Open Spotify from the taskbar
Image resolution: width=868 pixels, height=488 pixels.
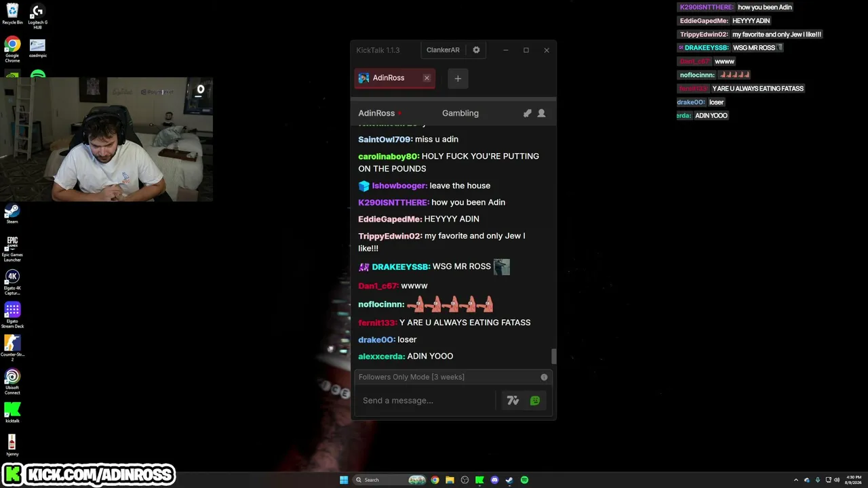click(x=524, y=480)
